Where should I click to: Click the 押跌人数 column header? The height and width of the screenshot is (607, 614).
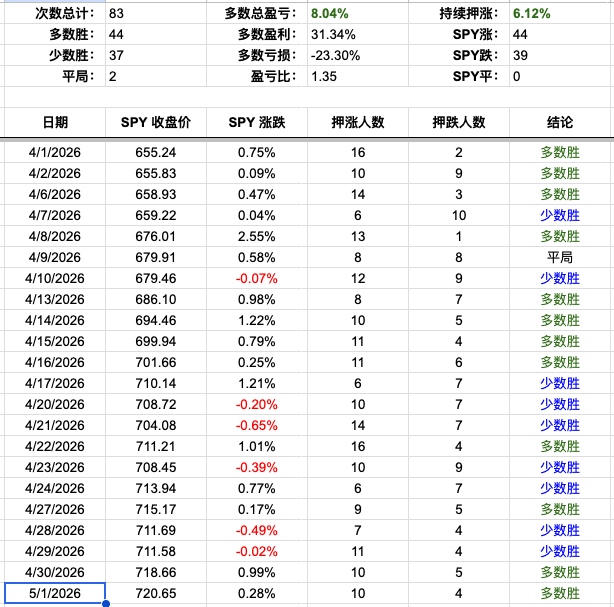click(459, 122)
